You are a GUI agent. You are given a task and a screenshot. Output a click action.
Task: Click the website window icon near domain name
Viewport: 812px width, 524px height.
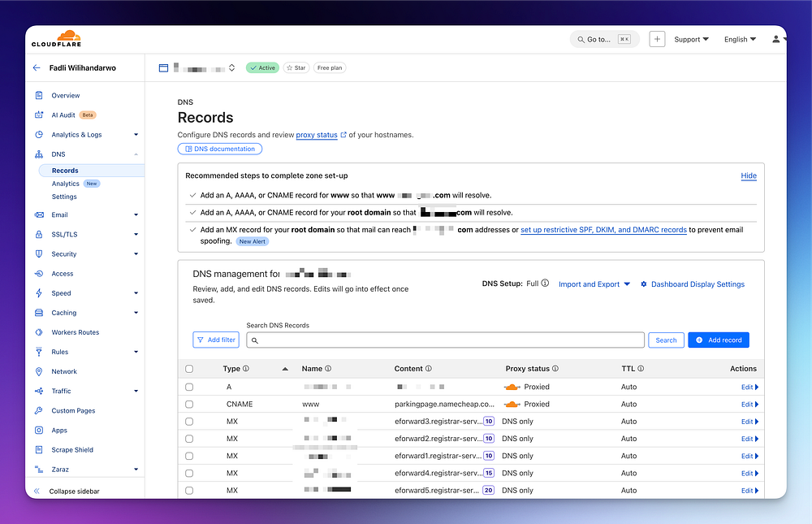[x=164, y=68]
